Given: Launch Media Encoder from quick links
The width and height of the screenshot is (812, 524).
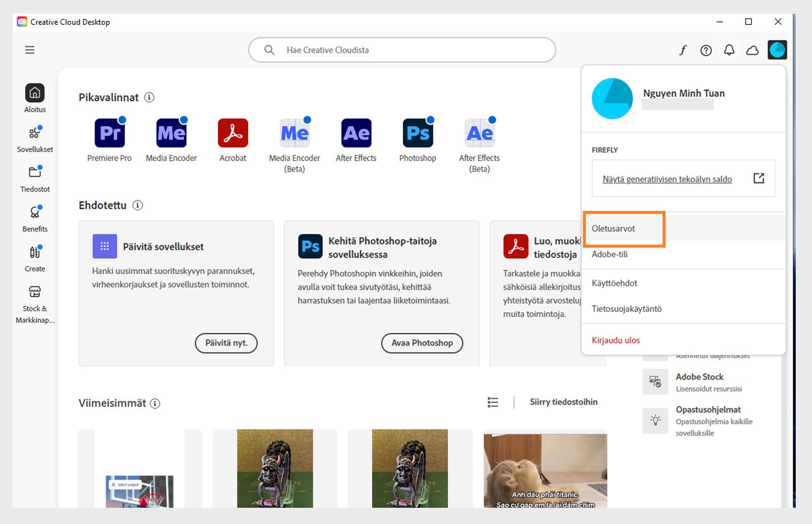Looking at the screenshot, I should [171, 133].
